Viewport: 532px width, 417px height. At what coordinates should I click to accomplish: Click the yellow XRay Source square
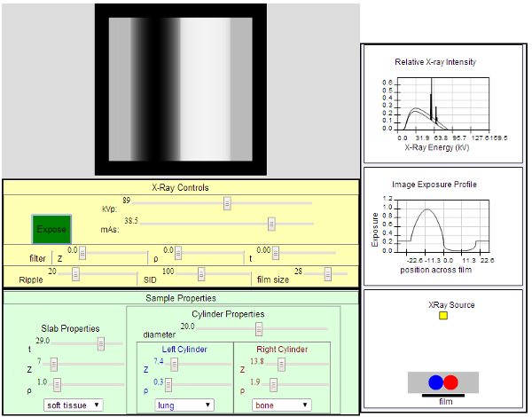click(x=443, y=315)
